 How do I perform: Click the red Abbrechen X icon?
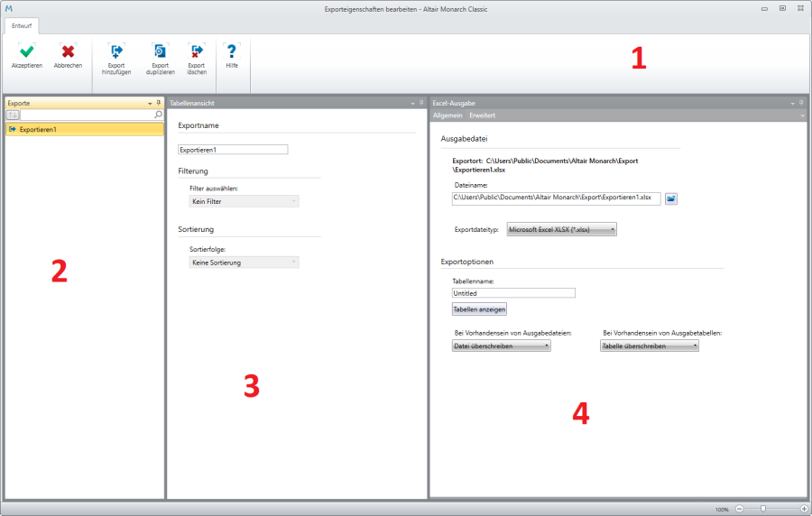click(68, 51)
